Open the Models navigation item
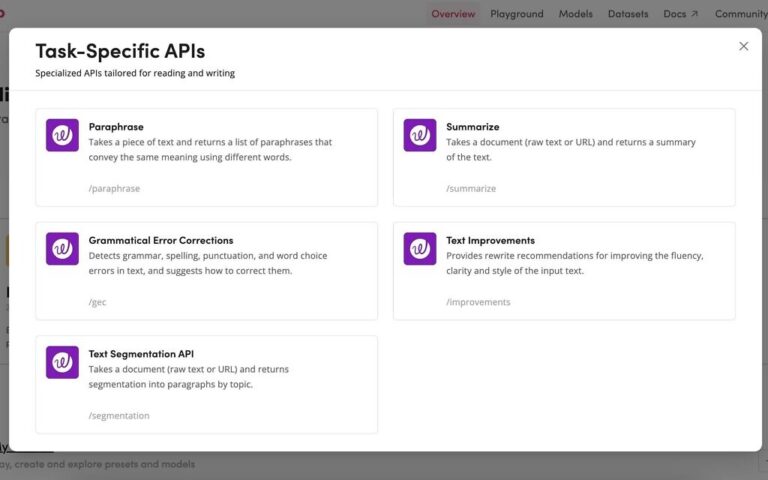 (x=575, y=14)
